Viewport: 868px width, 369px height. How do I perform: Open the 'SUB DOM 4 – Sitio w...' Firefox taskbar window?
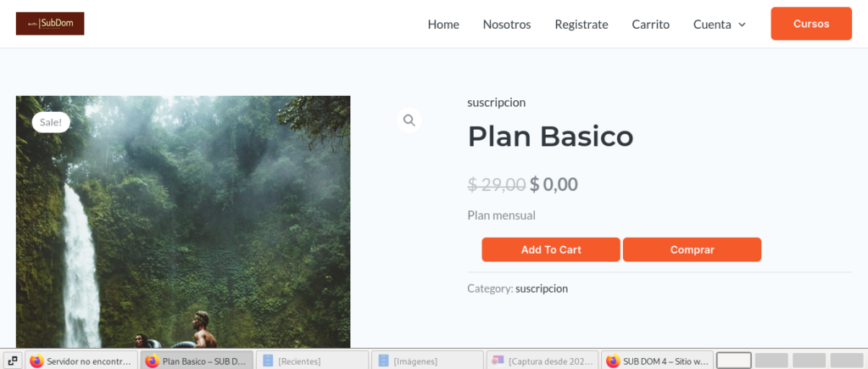(x=657, y=361)
